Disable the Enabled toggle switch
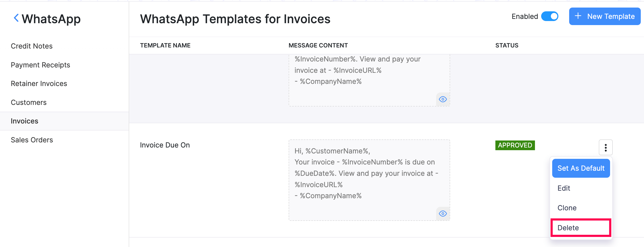The width and height of the screenshot is (644, 247). [x=550, y=16]
